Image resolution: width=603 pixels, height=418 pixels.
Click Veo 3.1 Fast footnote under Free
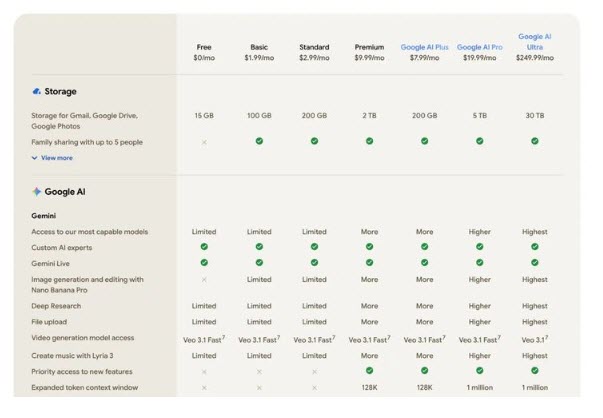pos(224,337)
